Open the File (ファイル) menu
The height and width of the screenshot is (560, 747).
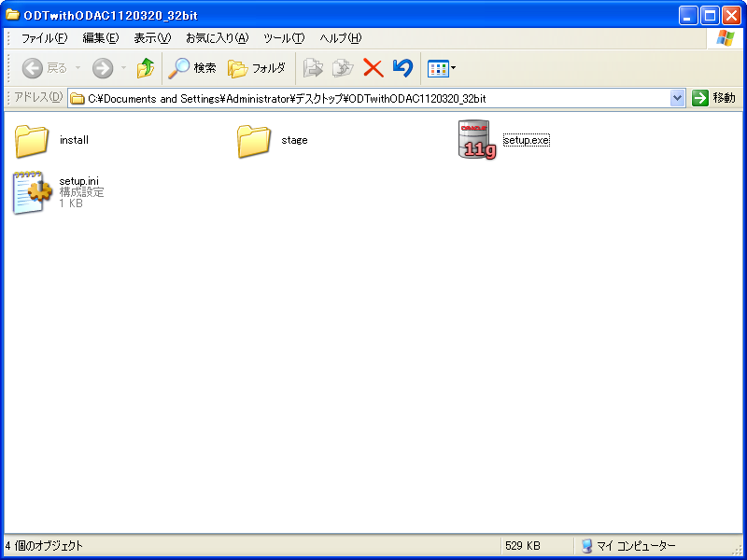(44, 38)
